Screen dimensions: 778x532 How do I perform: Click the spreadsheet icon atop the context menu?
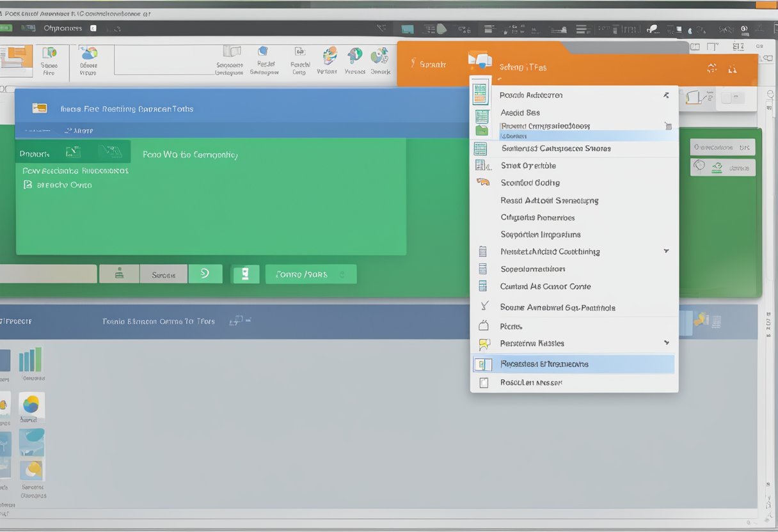480,93
